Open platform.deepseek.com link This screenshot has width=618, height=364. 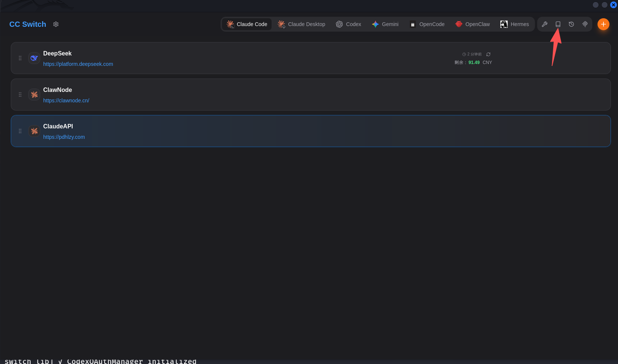78,64
